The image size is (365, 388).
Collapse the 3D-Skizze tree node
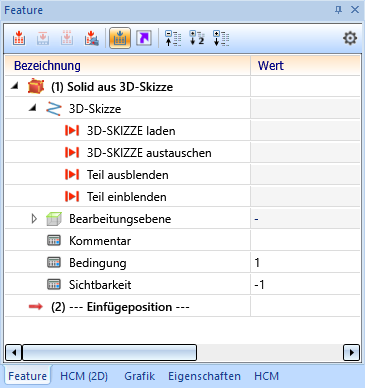pyautogui.click(x=32, y=108)
